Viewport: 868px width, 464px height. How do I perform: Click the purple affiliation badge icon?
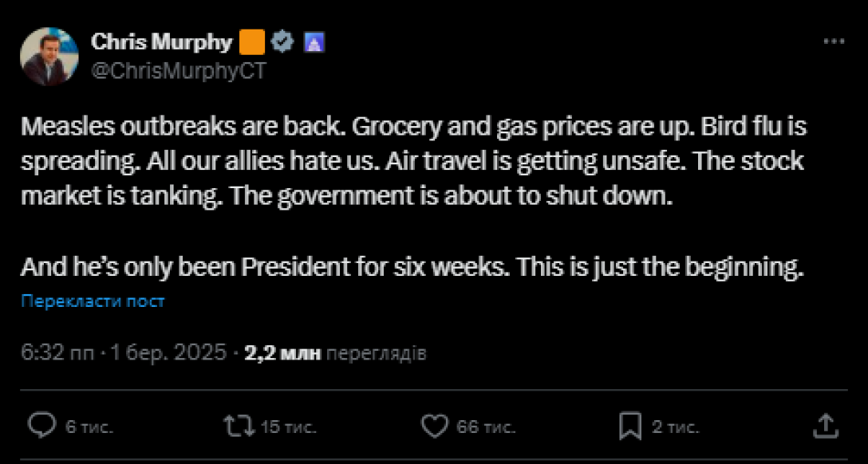point(312,42)
